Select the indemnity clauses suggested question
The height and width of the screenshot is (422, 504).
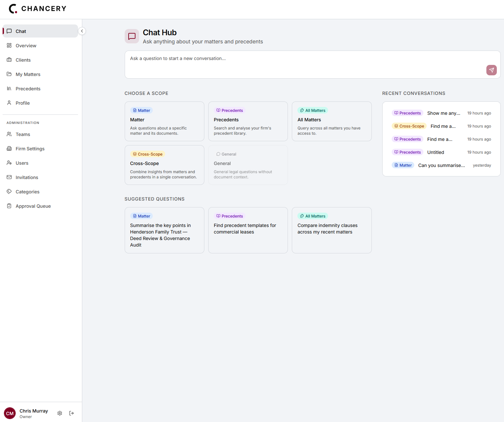[332, 230]
